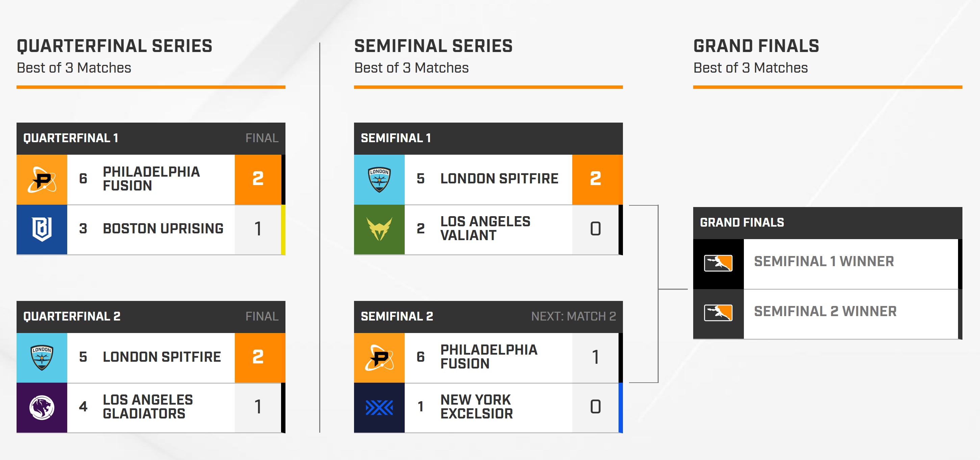
Task: Click Philadelphia Fusion logo in Semifinal 2
Action: tap(379, 358)
